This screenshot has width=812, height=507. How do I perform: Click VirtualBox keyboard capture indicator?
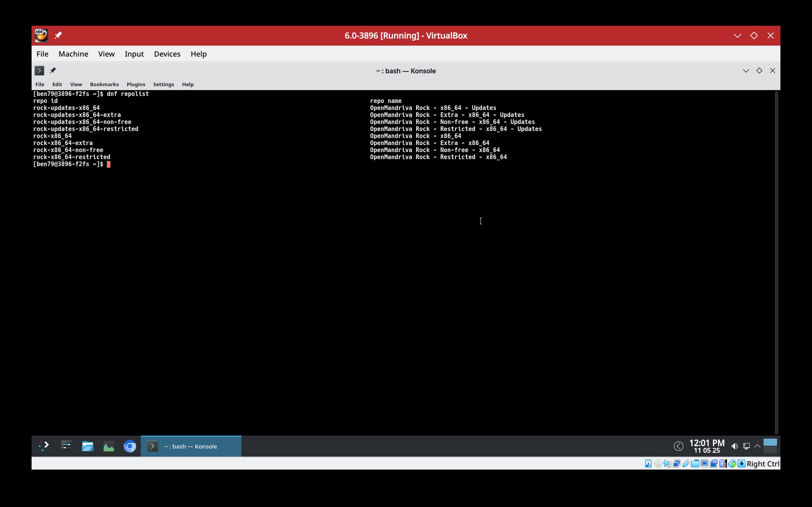741,464
